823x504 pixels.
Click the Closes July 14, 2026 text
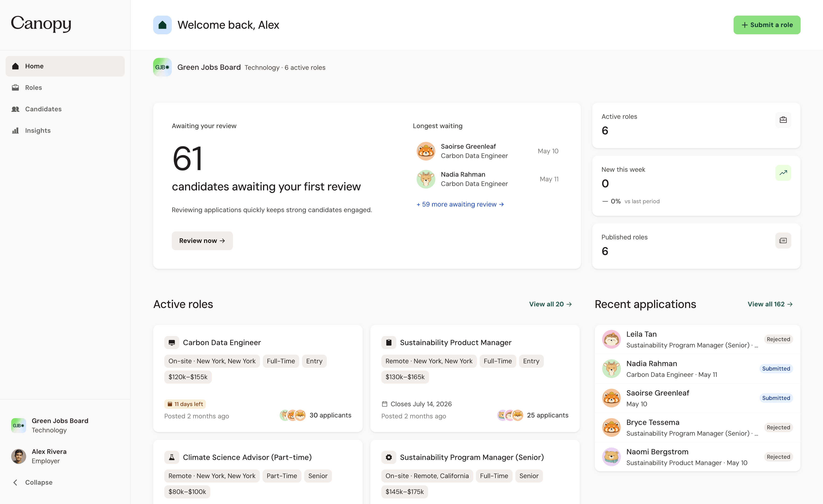tap(421, 404)
